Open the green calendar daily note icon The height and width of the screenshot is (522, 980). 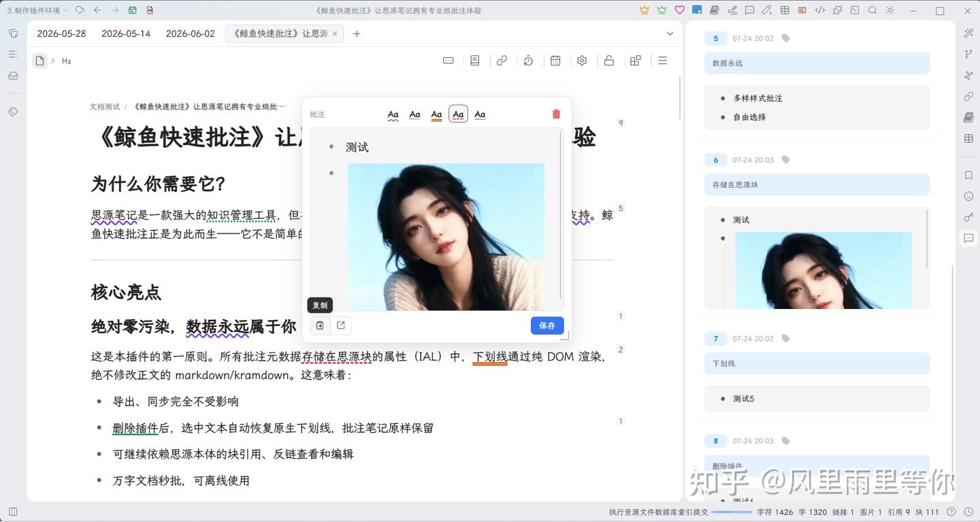132,10
